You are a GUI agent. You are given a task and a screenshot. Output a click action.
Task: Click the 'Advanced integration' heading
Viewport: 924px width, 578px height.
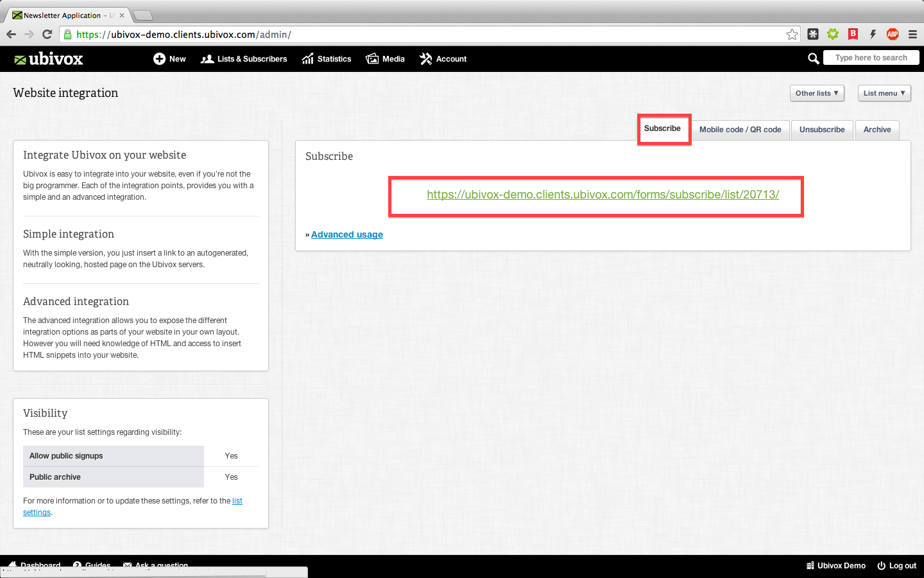pyautogui.click(x=76, y=302)
